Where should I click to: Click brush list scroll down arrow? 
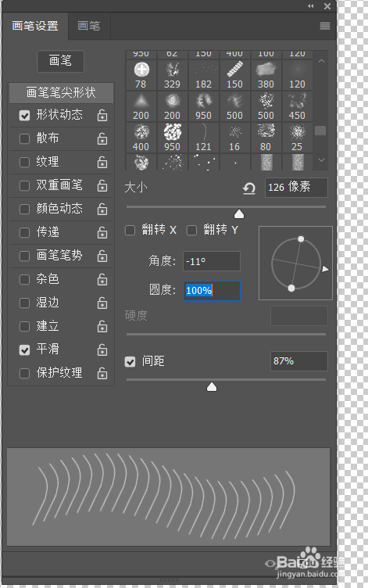click(321, 160)
